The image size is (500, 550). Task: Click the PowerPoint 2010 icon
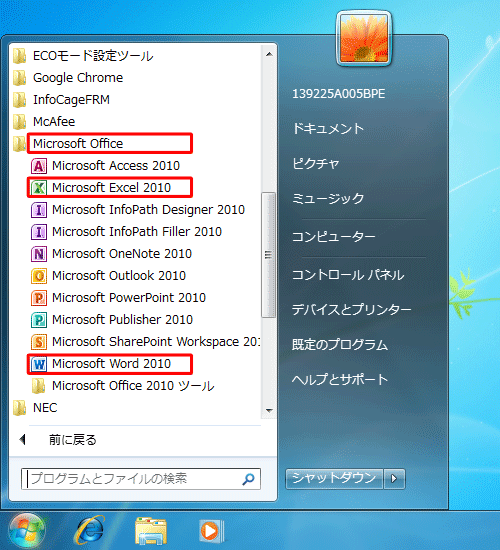39,298
